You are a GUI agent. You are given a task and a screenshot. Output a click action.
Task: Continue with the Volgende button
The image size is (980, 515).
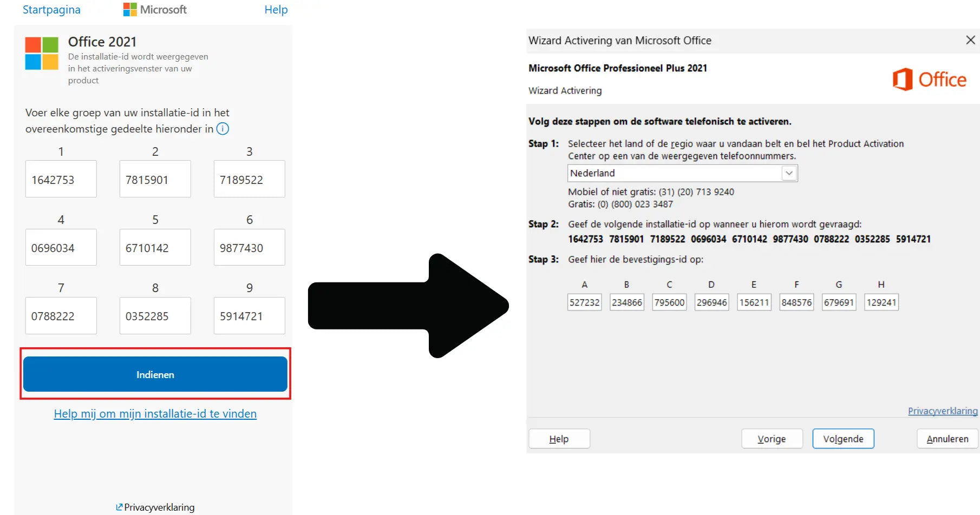[843, 439]
